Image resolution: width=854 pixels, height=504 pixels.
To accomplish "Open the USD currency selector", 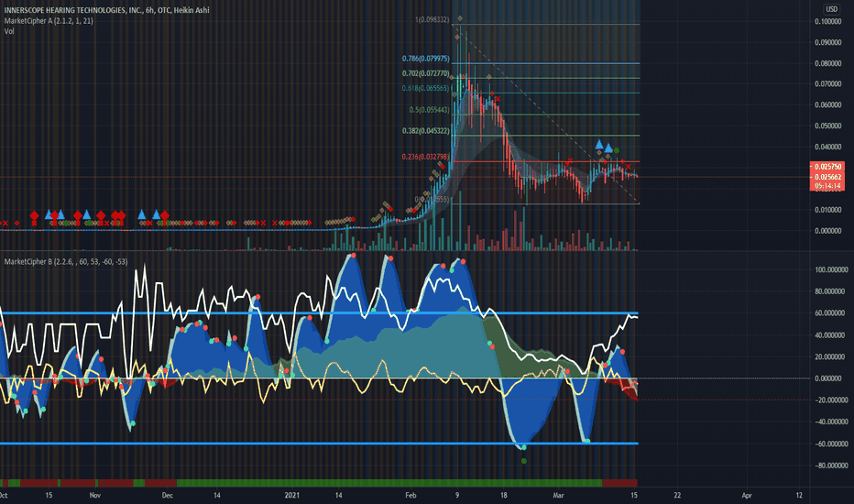I will 831,9.
